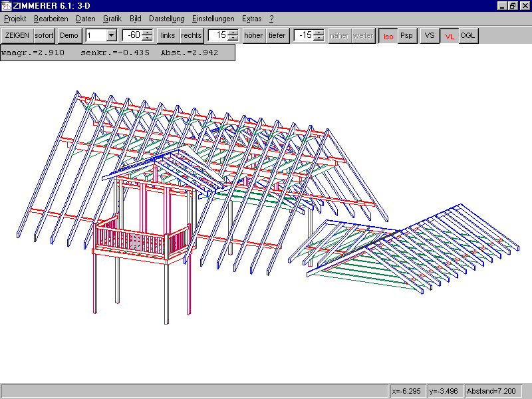Viewport: 532px width, 399px height.
Task: Click the höher button
Action: pyautogui.click(x=253, y=35)
